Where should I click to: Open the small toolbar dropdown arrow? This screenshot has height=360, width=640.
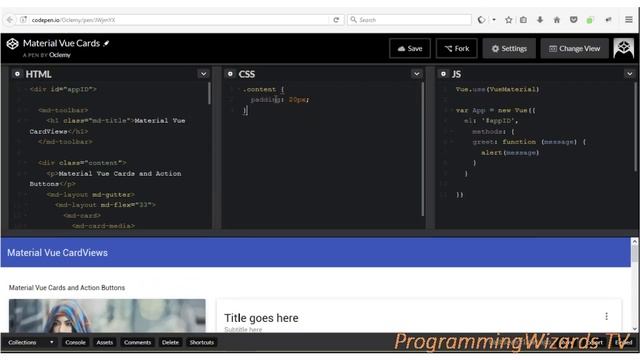pyautogui.click(x=494, y=20)
